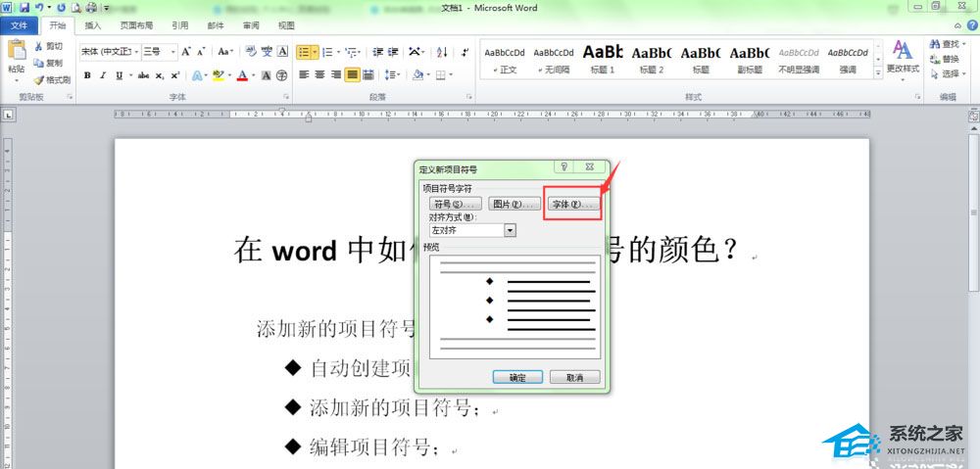Toggle Bold formatting

(x=87, y=75)
